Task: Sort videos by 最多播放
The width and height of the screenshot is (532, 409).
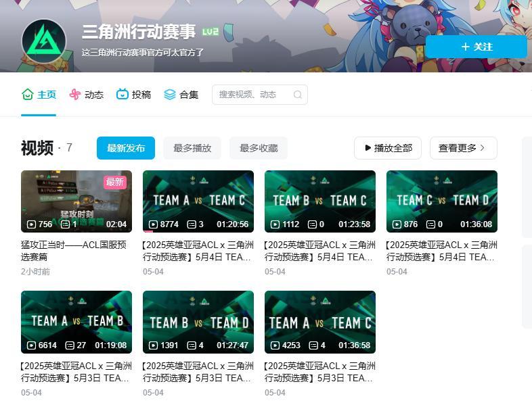Action: click(192, 148)
